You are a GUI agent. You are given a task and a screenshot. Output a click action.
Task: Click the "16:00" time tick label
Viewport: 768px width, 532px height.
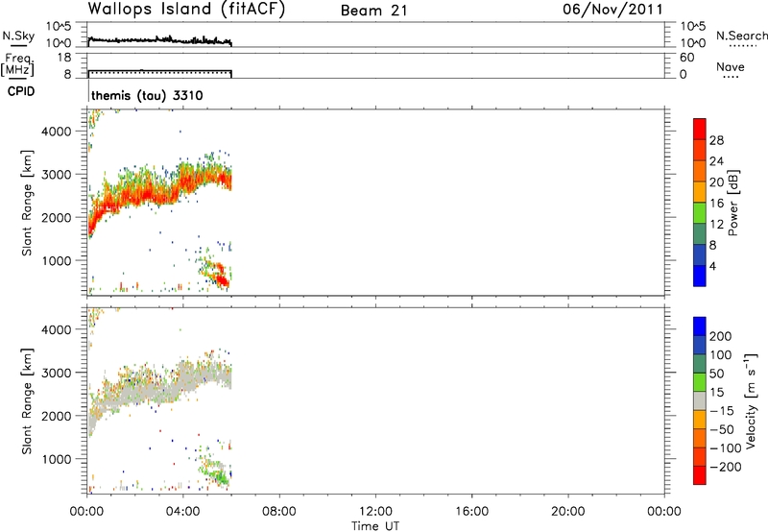click(472, 512)
